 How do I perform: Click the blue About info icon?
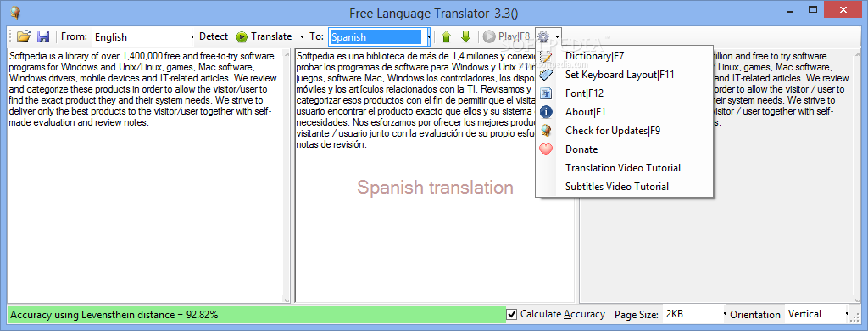(x=546, y=112)
